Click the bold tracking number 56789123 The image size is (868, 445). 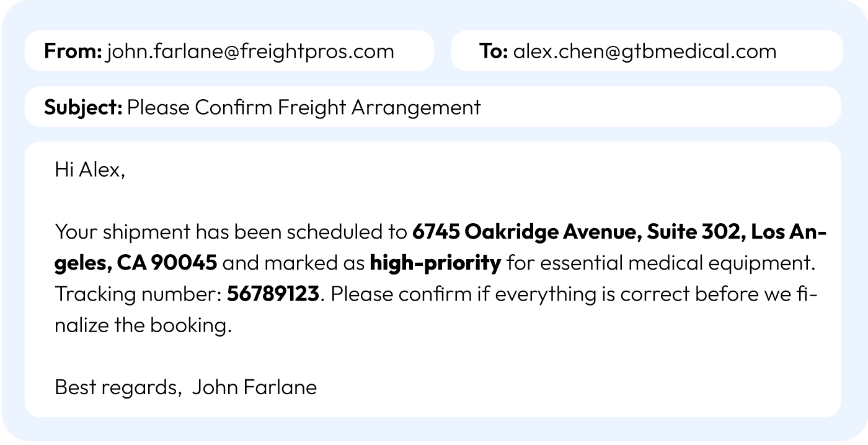[x=273, y=294]
